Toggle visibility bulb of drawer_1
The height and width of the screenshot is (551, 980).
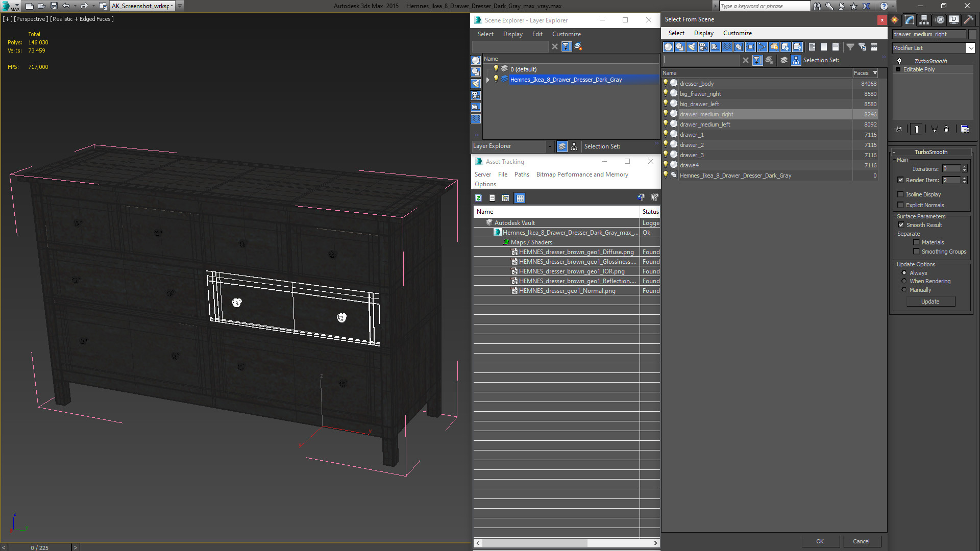(x=665, y=134)
